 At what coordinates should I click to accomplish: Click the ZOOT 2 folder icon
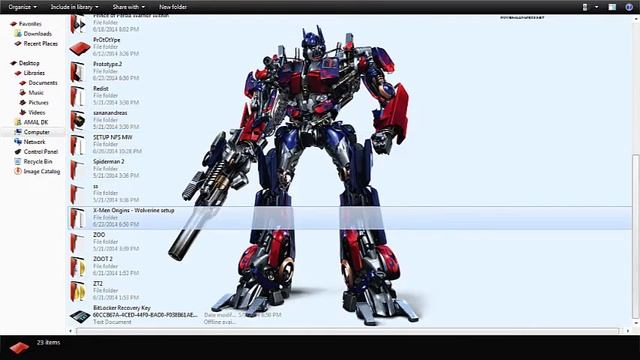point(78,267)
